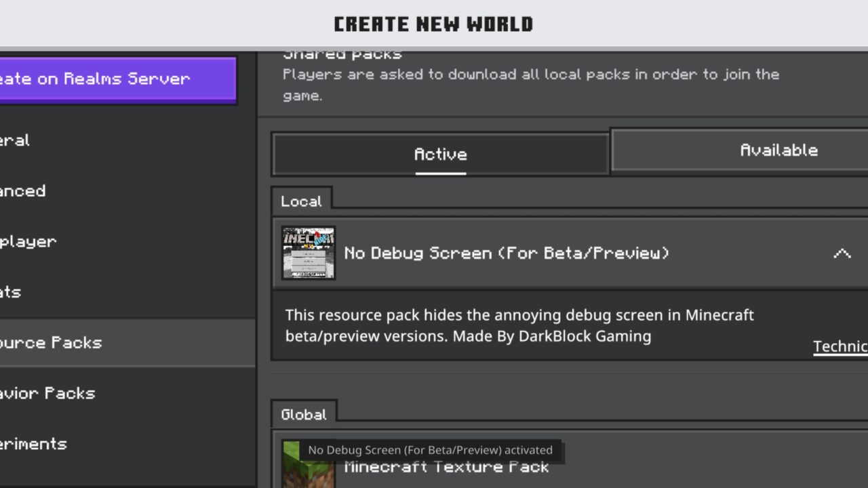Viewport: 868px width, 488px height.
Task: Click the 'activated' notification toast
Action: coord(431,450)
